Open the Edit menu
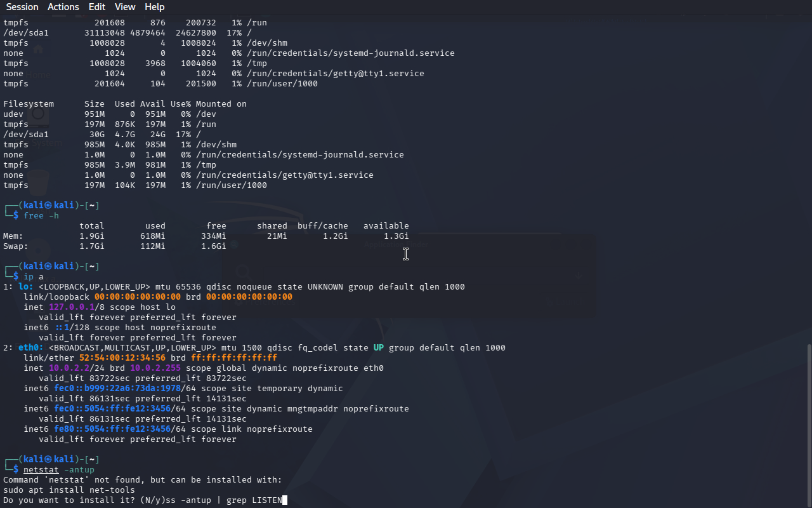The width and height of the screenshot is (812, 508). (97, 7)
